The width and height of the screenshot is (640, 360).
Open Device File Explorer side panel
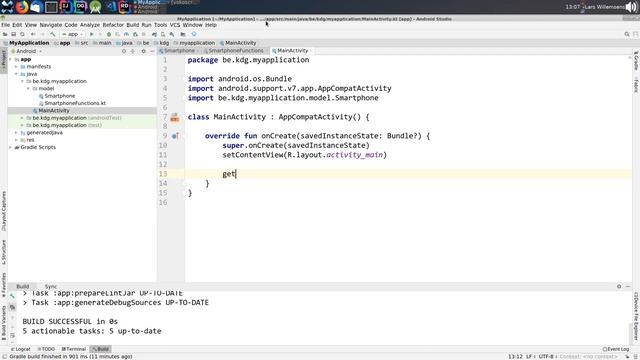point(636,316)
